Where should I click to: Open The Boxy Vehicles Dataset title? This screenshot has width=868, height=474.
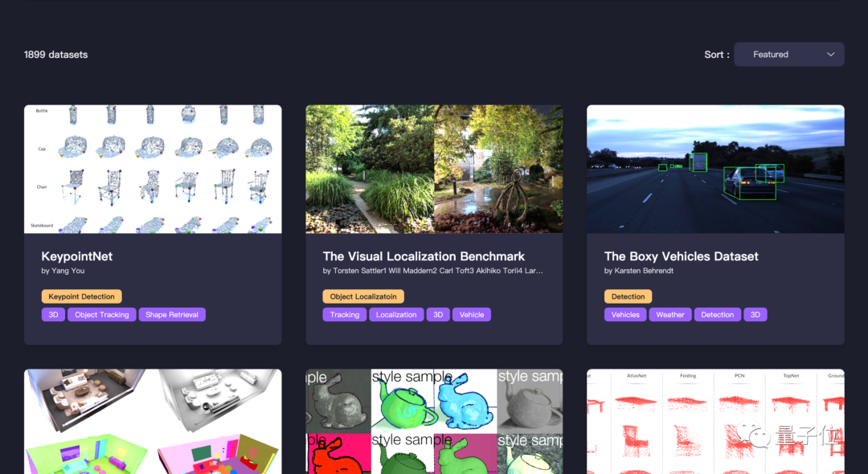(x=682, y=256)
